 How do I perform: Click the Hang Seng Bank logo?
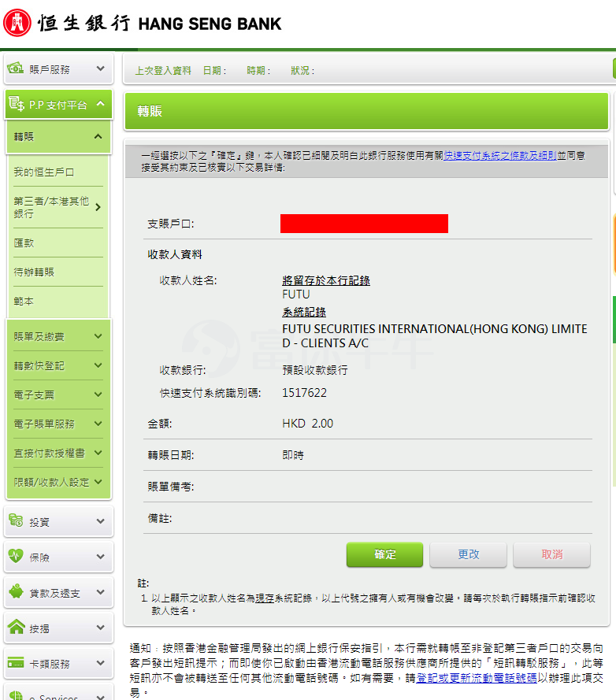[142, 23]
